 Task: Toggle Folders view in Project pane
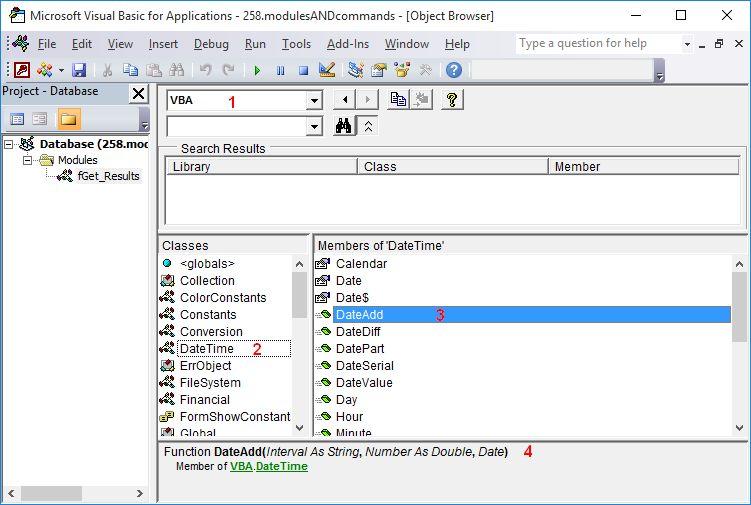(68, 120)
